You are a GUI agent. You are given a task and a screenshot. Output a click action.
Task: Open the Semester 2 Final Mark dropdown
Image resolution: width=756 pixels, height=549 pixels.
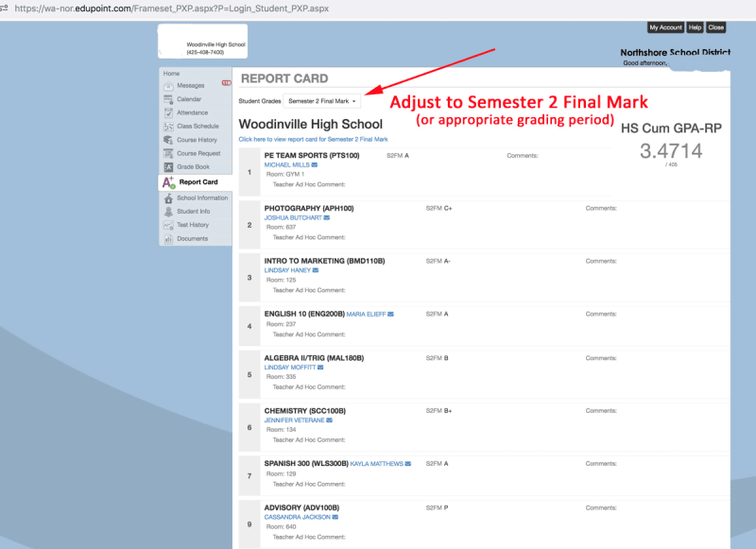coord(322,100)
